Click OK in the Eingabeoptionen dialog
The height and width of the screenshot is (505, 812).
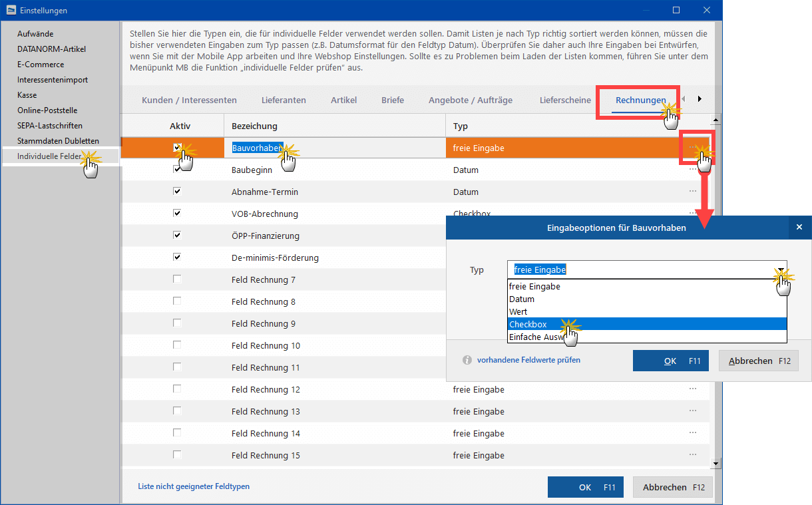(670, 361)
